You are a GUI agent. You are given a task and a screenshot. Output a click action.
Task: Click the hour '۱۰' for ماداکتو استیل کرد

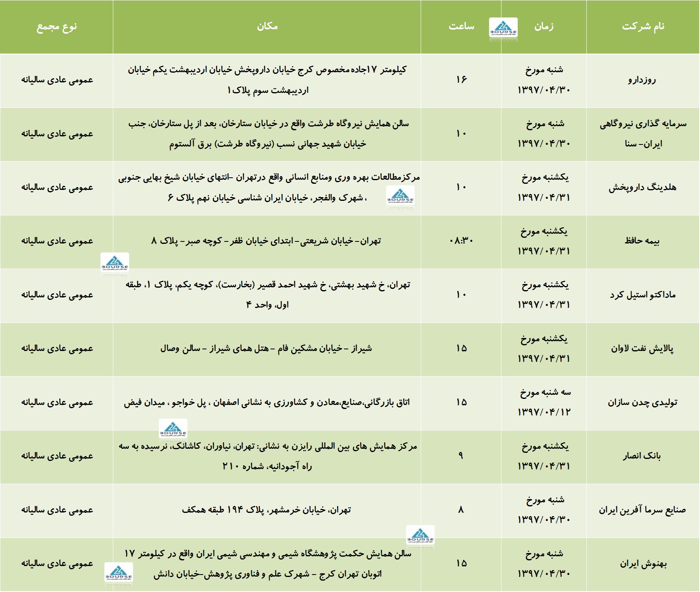(x=461, y=295)
